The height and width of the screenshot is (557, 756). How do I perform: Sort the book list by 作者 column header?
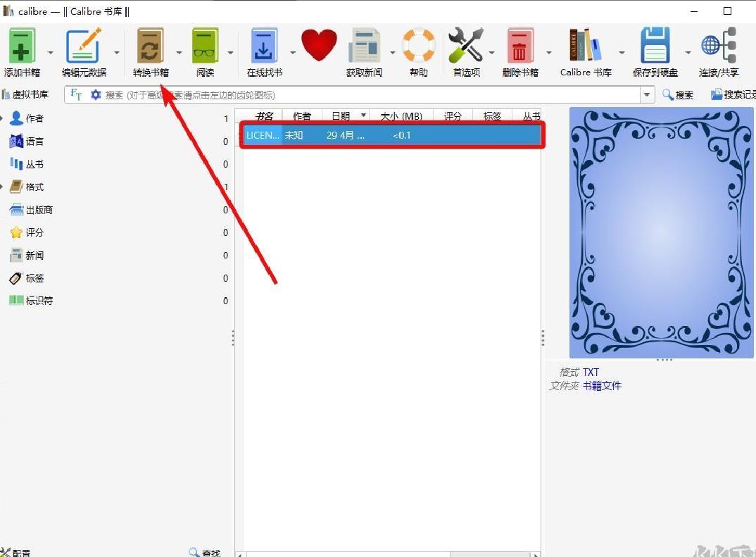point(302,115)
